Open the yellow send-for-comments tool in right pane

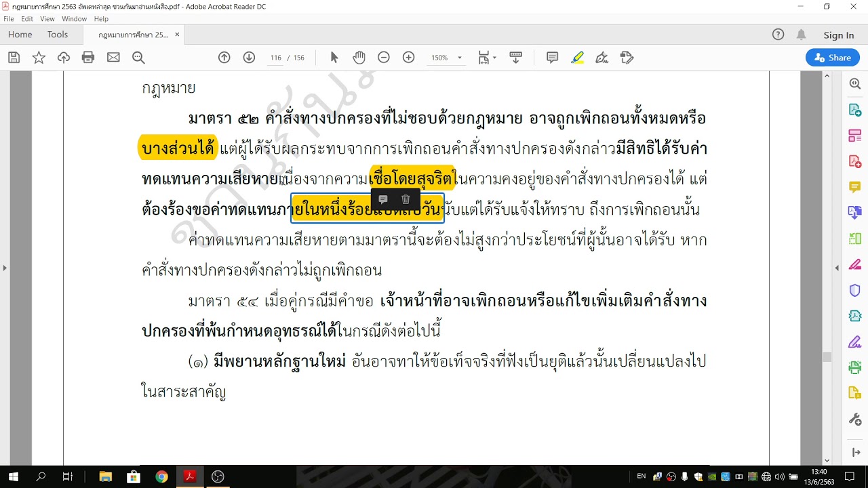(855, 393)
